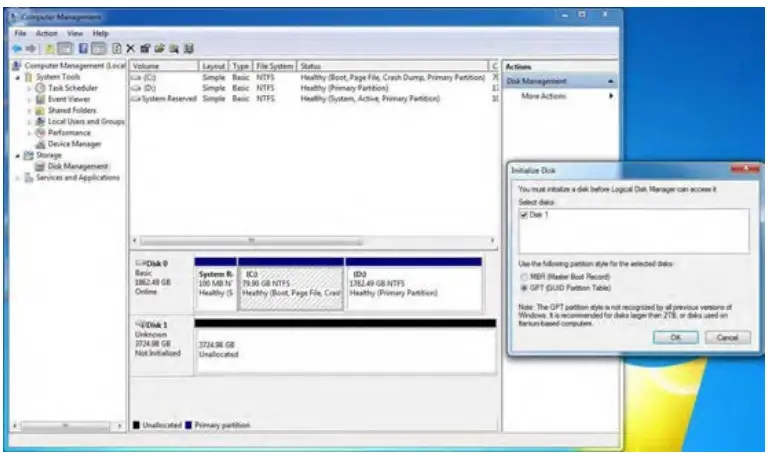This screenshot has height=457, width=769.
Task: Click OK in the Initialize Disk dialog
Action: click(x=675, y=337)
